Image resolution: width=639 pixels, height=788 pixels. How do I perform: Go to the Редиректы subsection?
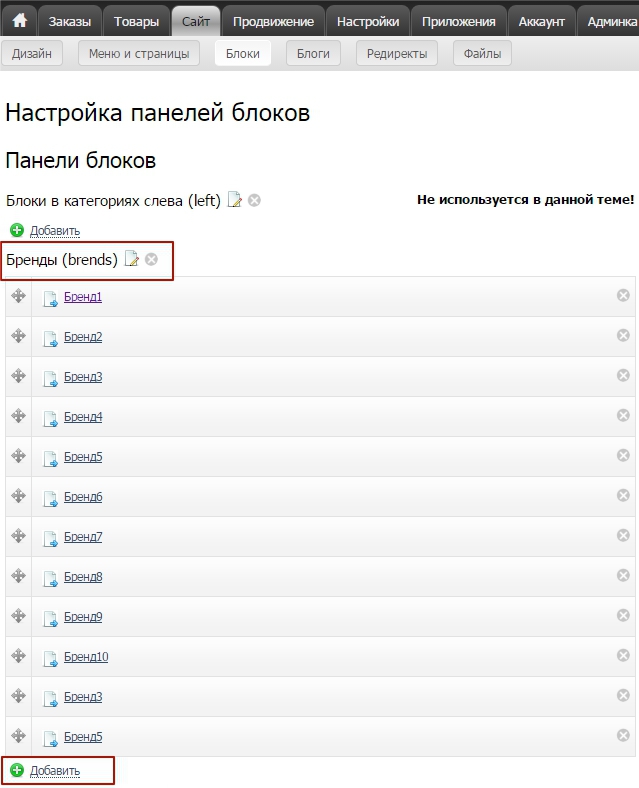tap(397, 53)
